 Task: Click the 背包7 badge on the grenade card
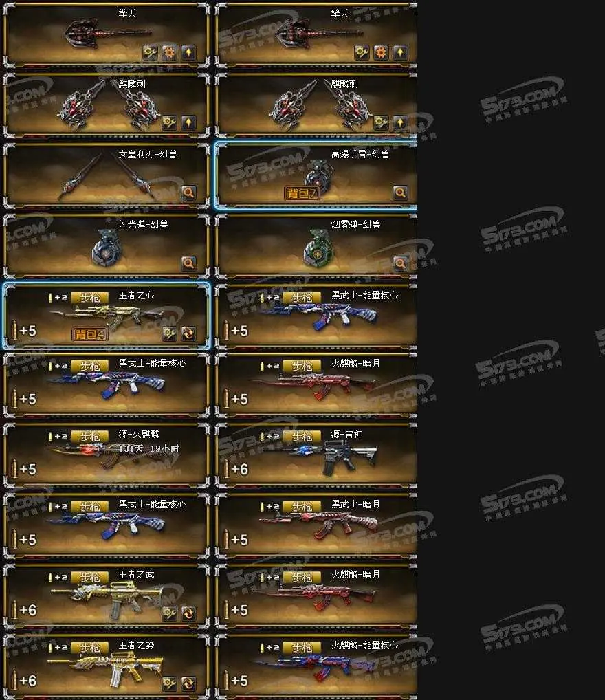point(302,194)
